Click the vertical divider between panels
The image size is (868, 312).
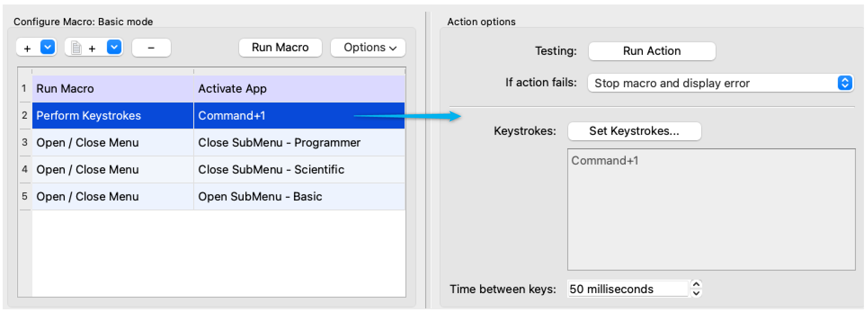[427, 157]
